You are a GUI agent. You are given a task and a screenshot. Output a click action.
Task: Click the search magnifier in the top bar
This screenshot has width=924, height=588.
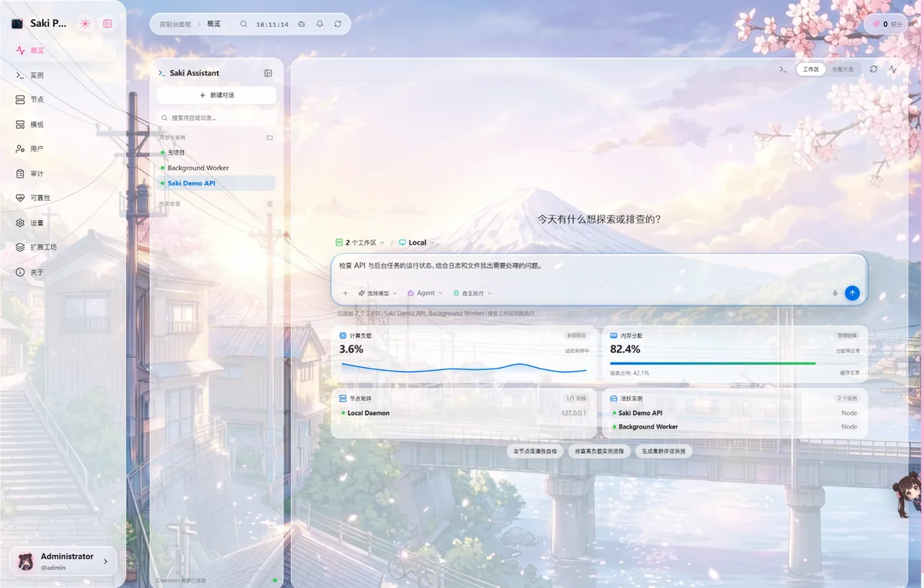point(244,24)
